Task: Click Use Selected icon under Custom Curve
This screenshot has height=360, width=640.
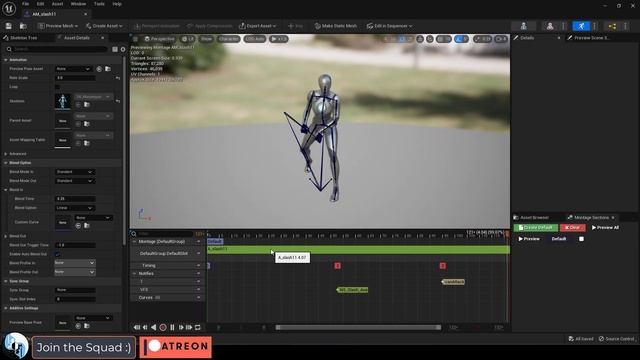Action: (78, 225)
